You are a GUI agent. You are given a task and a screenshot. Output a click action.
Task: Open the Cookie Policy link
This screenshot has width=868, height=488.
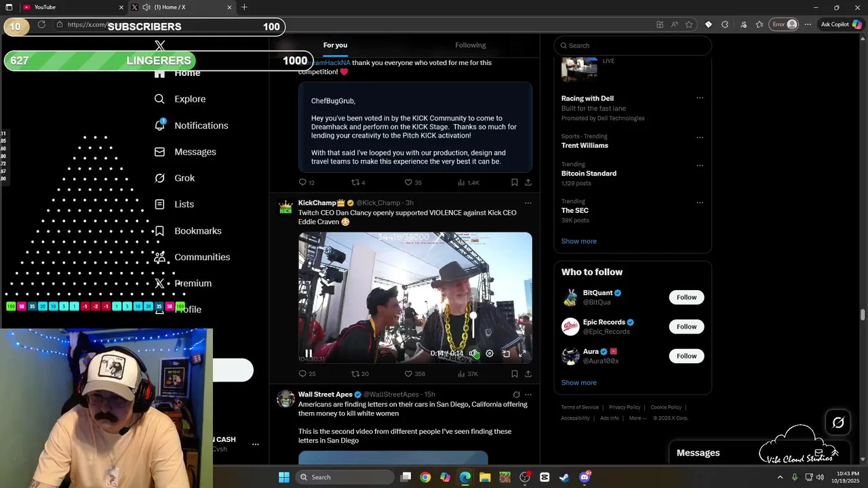tap(666, 407)
